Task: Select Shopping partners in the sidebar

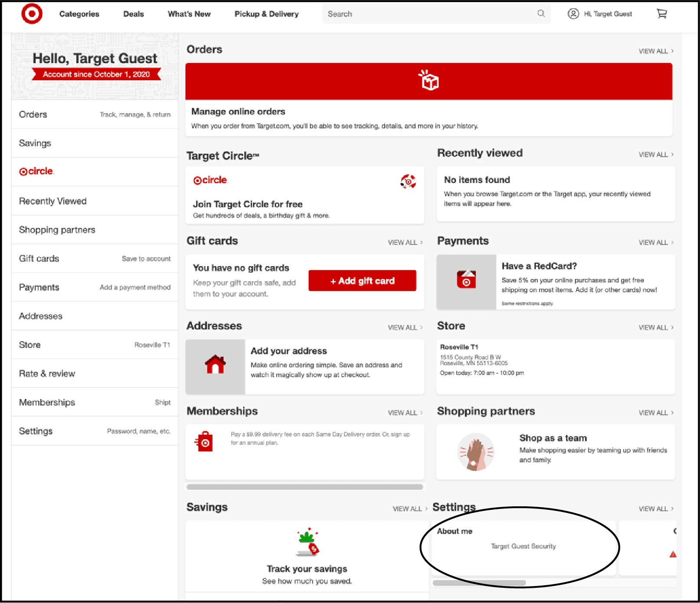Action: click(95, 230)
